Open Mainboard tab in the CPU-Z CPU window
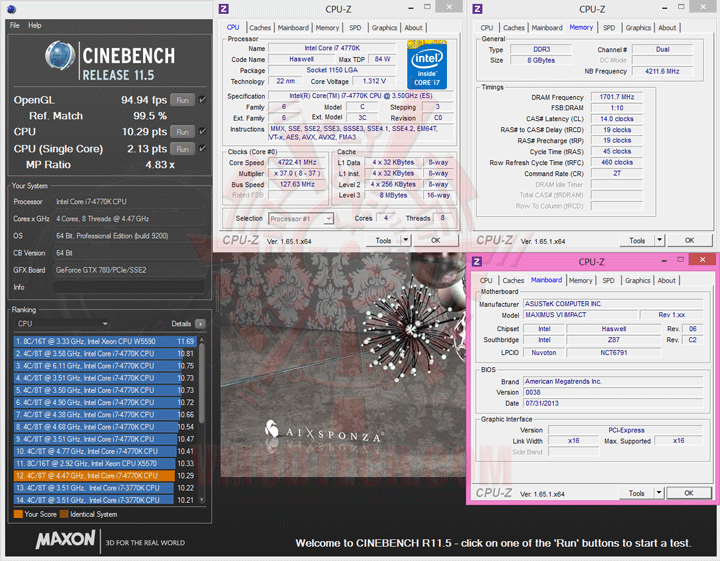Image resolution: width=720 pixels, height=561 pixels. [293, 28]
